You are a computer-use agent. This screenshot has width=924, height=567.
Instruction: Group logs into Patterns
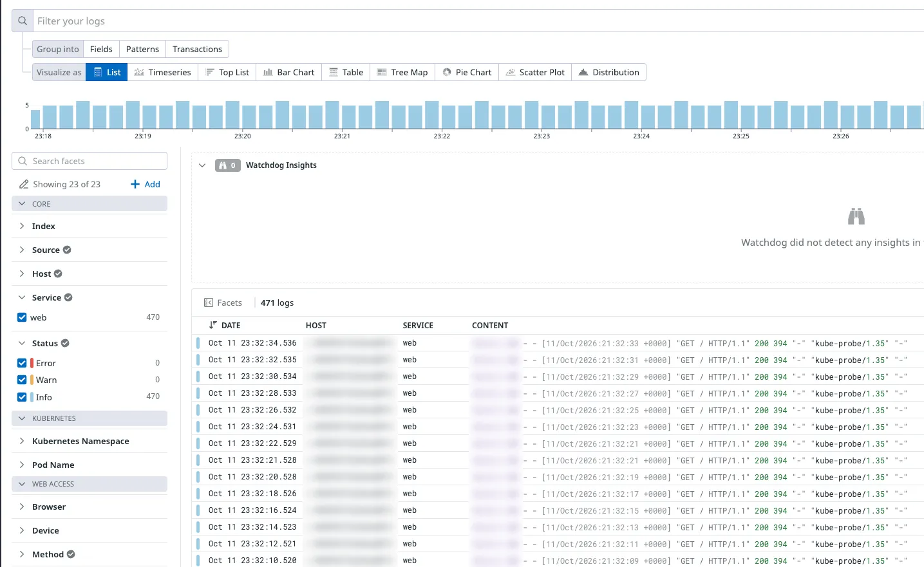[142, 49]
